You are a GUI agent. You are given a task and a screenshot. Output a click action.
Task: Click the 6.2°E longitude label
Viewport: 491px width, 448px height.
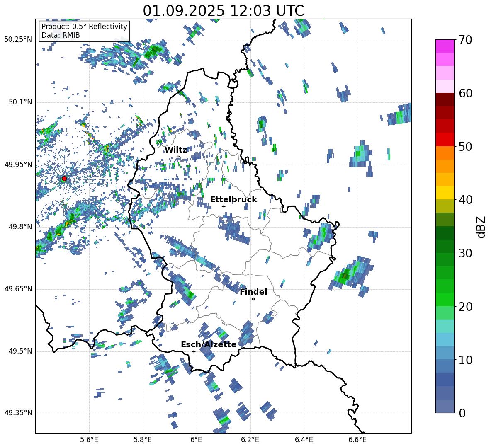coord(250,440)
